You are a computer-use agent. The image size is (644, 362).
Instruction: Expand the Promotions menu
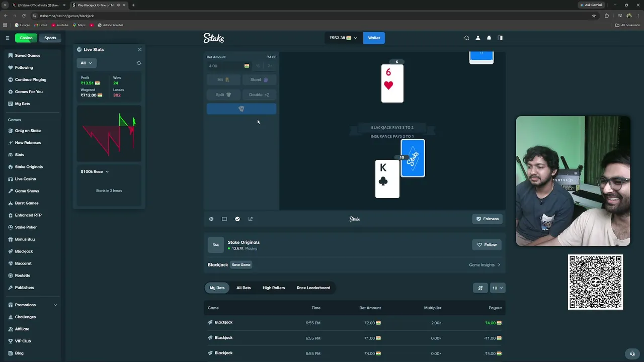coord(31,305)
